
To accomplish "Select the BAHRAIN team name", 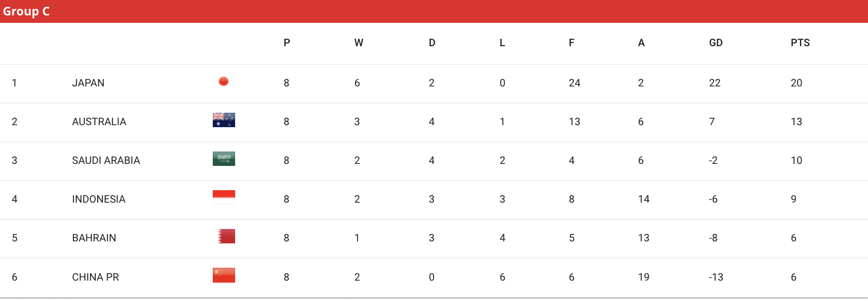I will point(94,238).
